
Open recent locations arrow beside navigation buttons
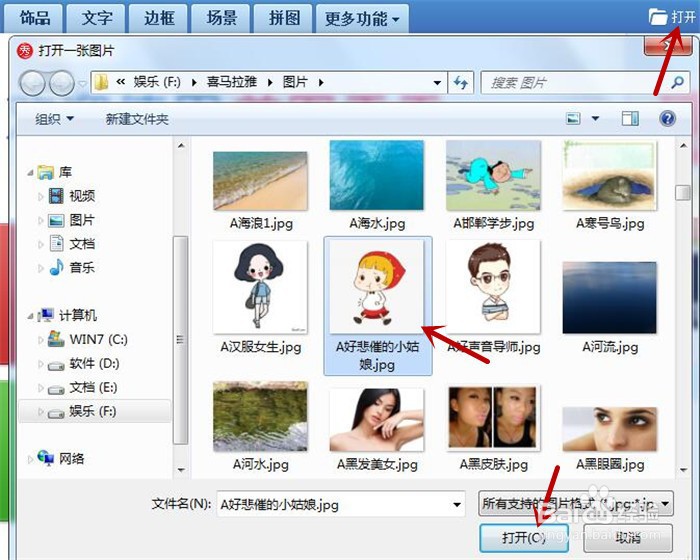pos(82,83)
